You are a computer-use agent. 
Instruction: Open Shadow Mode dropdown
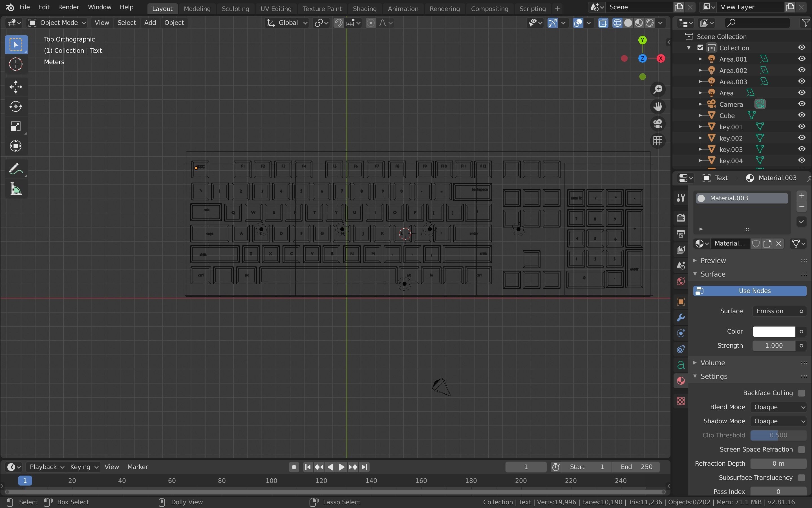point(778,421)
